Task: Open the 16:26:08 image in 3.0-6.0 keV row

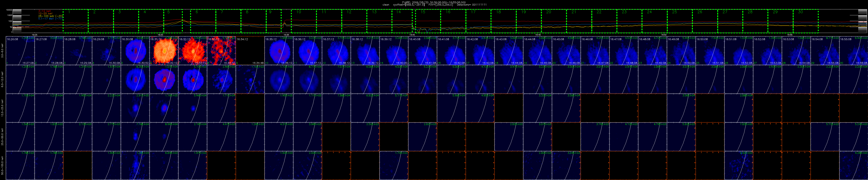Action: click(x=20, y=51)
